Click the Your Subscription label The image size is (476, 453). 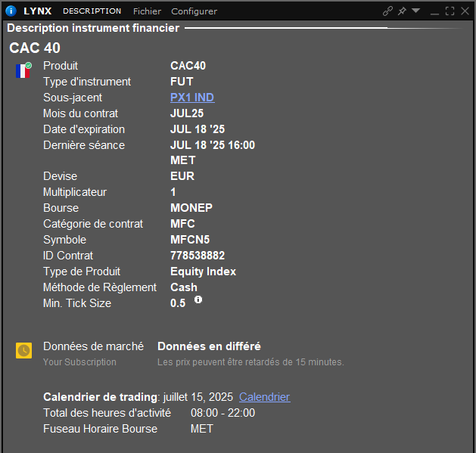[x=79, y=362]
